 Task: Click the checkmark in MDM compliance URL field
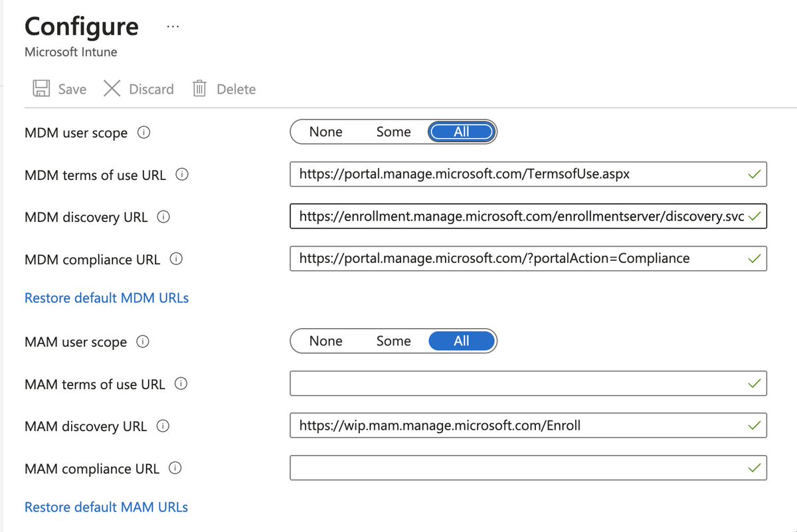point(754,258)
